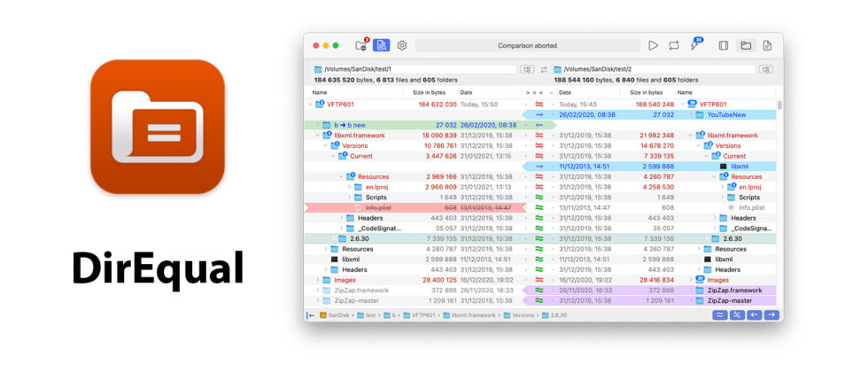Click the left path field /Volumes/SanDisk/test/1

[415, 69]
